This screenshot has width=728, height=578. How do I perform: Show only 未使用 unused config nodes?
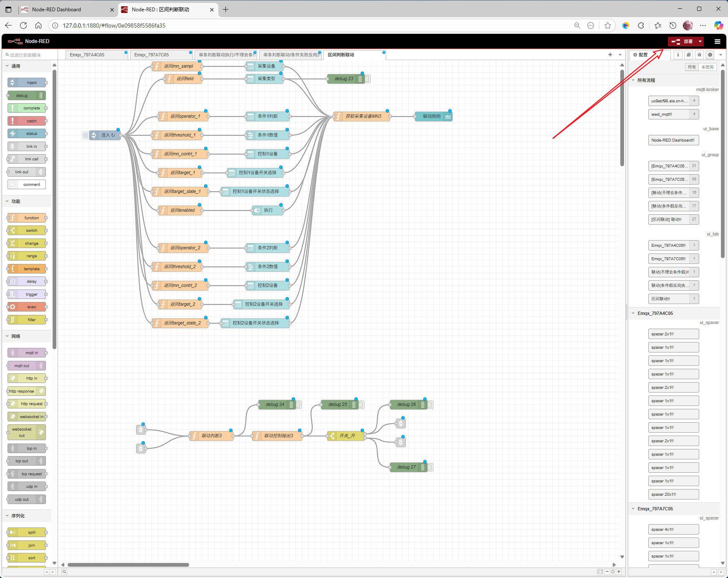coord(707,67)
